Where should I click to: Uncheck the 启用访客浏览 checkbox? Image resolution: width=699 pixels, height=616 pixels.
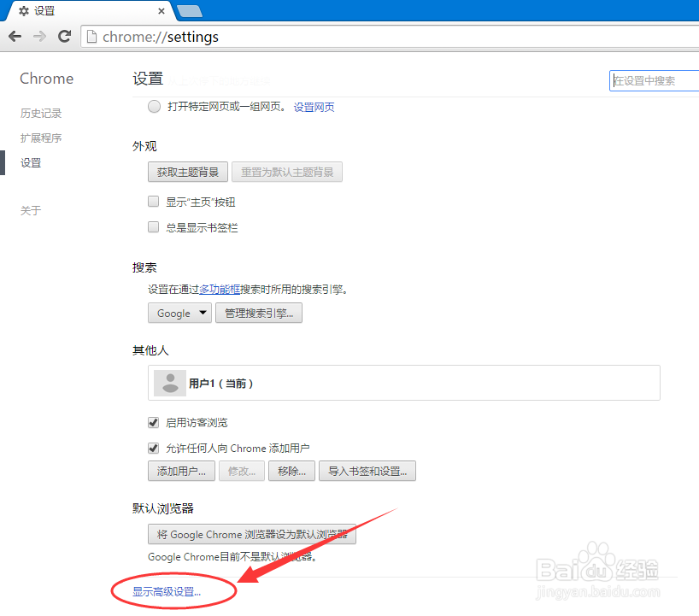(x=153, y=422)
